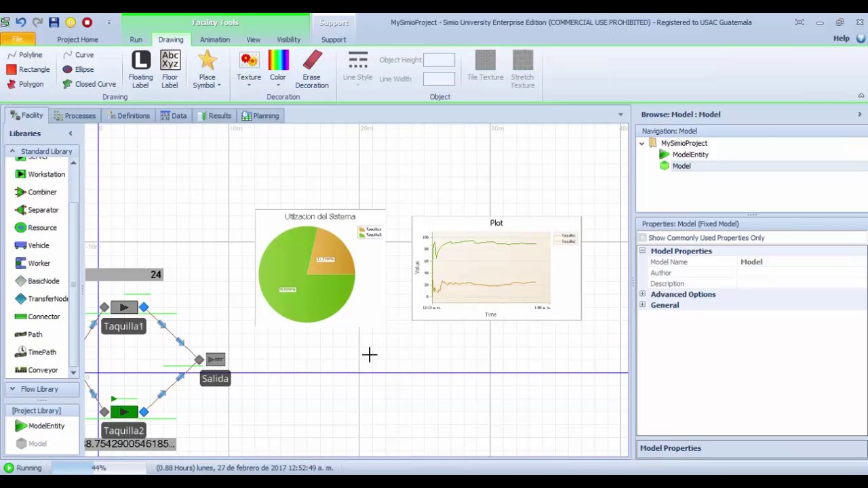868x488 pixels.
Task: Open the quick access toolbar customize arrow
Action: pyautogui.click(x=108, y=22)
